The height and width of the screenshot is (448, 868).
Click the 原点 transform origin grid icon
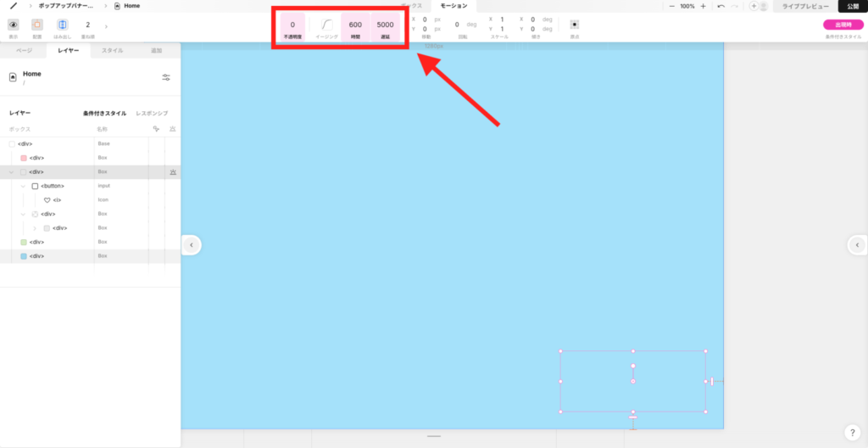(x=575, y=25)
